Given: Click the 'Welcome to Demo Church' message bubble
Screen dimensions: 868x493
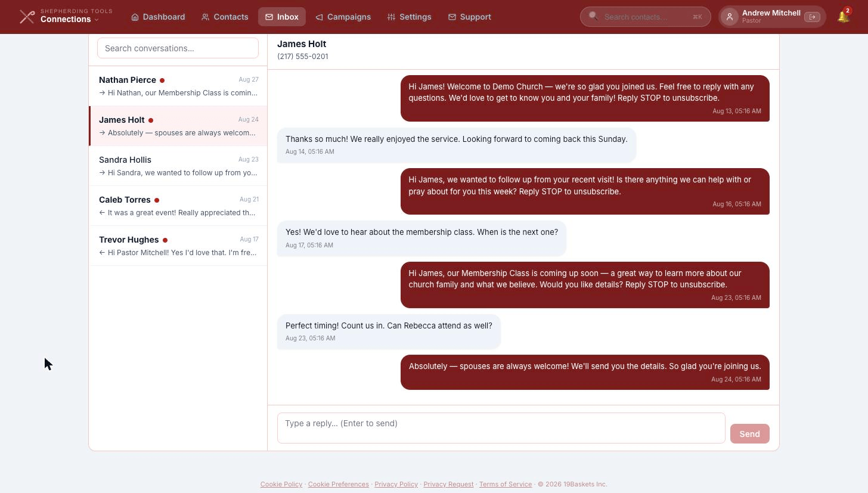Looking at the screenshot, I should [x=585, y=98].
